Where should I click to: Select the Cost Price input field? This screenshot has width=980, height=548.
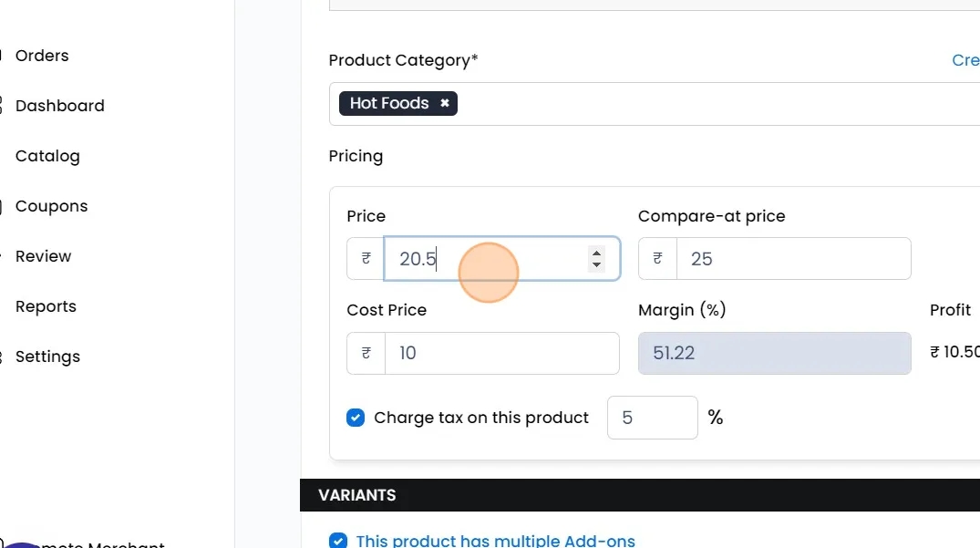(x=501, y=353)
